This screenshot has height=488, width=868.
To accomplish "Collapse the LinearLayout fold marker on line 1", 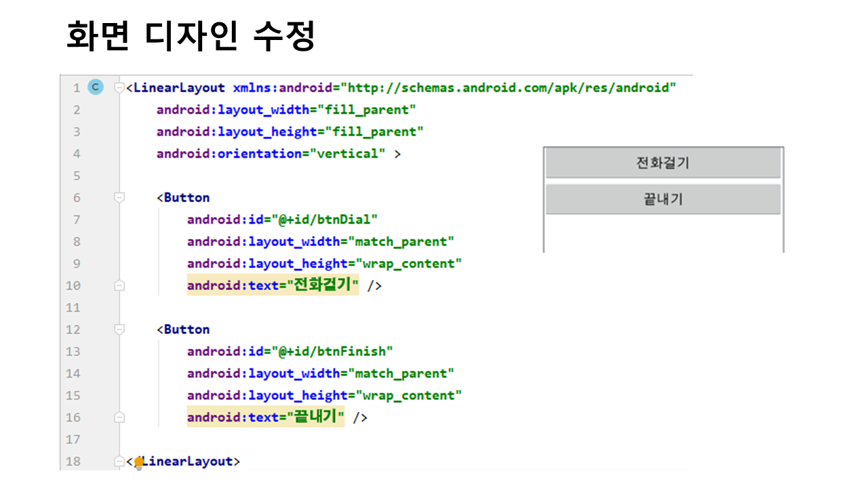I will (x=119, y=87).
